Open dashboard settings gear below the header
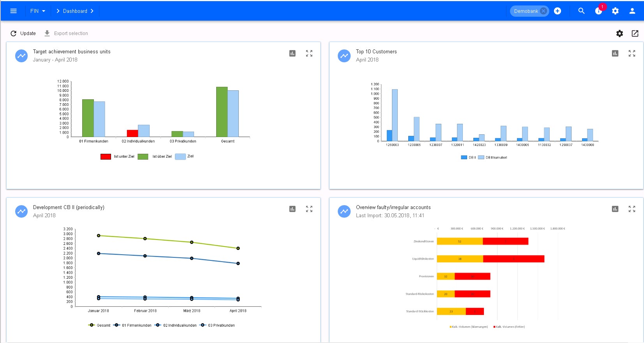The image size is (644, 343). [619, 33]
